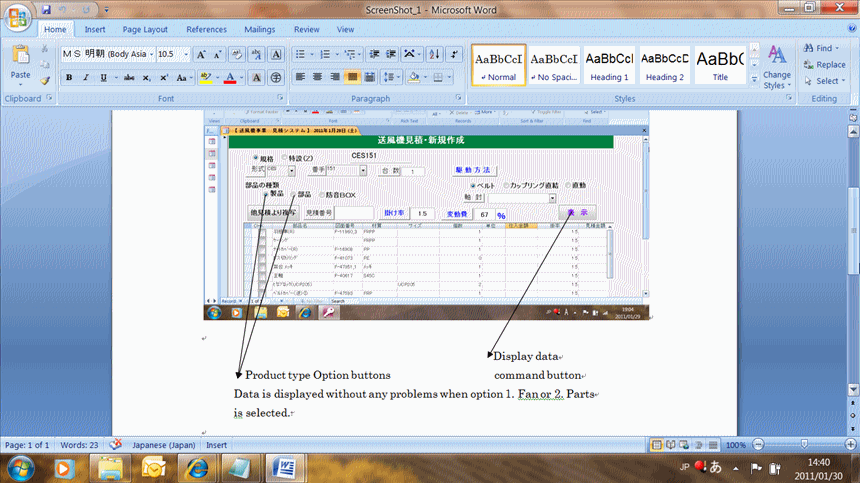Image resolution: width=860 pixels, height=483 pixels.
Task: Click Find in the Editing group
Action: tap(822, 48)
